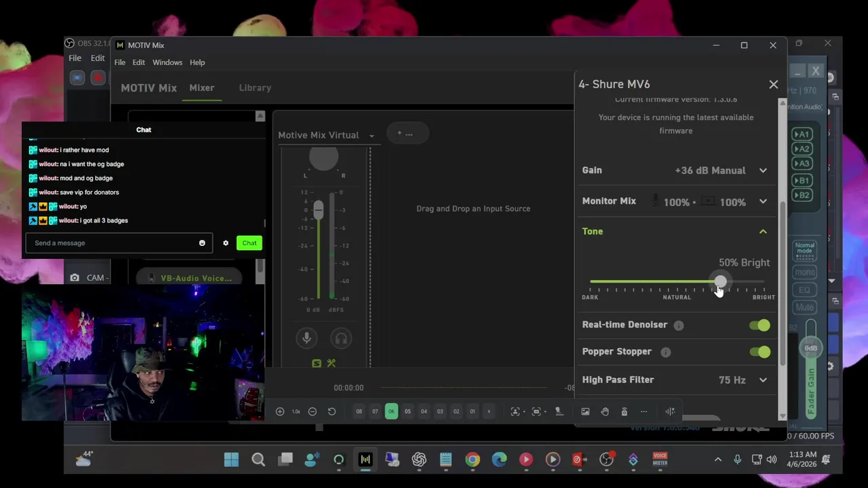
Task: Open the screen-frame dropdown arrow
Action: [x=545, y=411]
